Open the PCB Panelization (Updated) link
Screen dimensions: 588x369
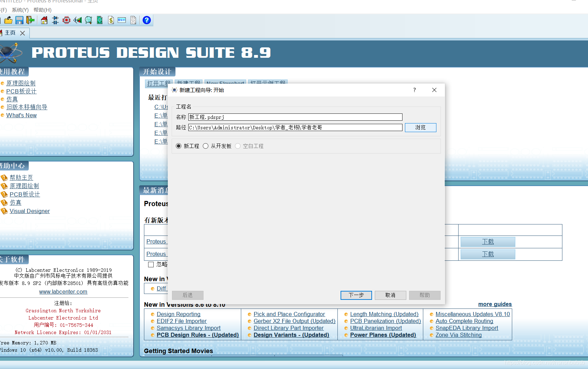386,321
